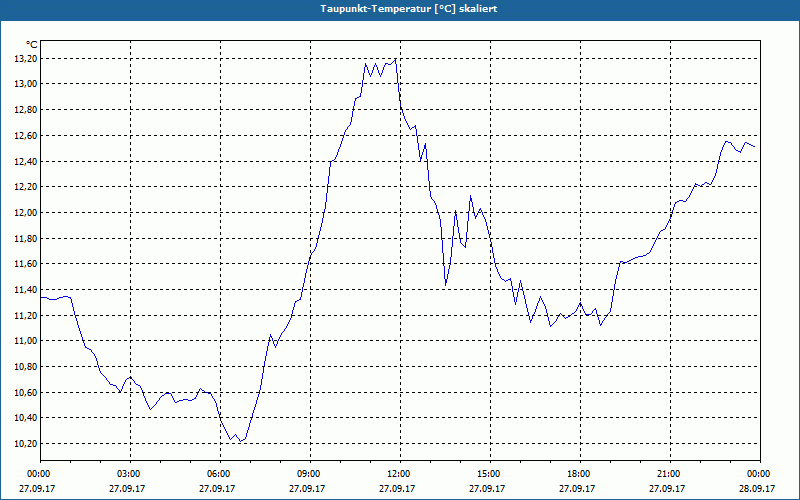This screenshot has height=500, width=800.
Task: Select the 10,20 y-axis value
Action: [x=25, y=444]
